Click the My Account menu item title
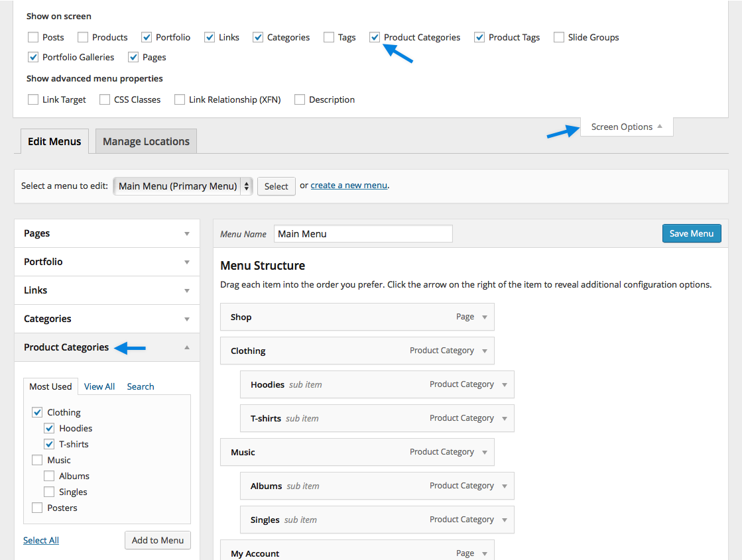 255,554
